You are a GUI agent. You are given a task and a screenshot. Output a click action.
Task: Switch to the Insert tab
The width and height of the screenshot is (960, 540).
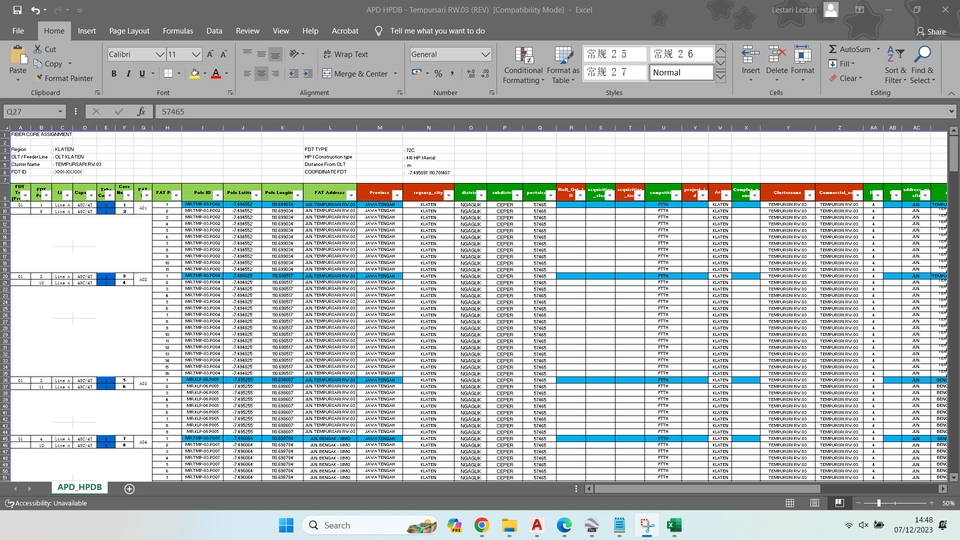click(x=86, y=31)
